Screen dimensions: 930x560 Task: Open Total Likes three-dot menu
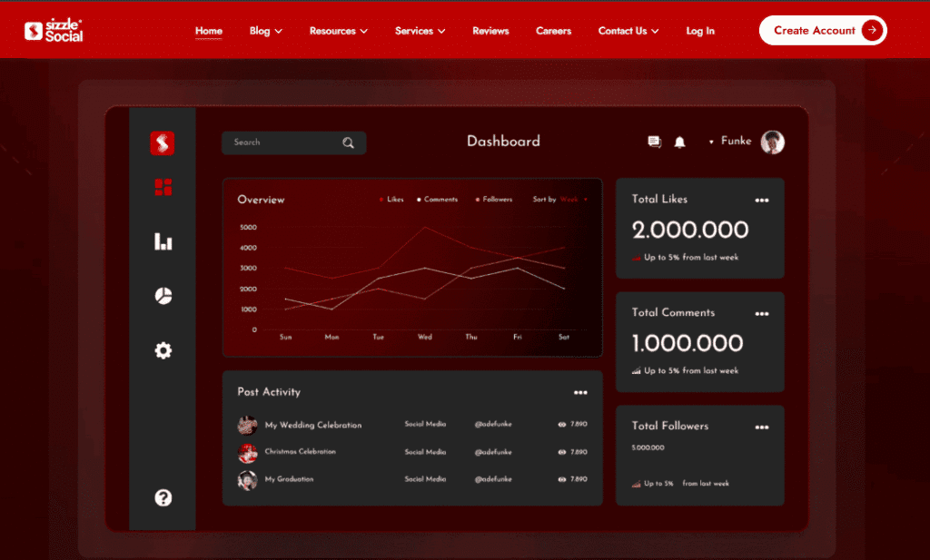click(762, 201)
